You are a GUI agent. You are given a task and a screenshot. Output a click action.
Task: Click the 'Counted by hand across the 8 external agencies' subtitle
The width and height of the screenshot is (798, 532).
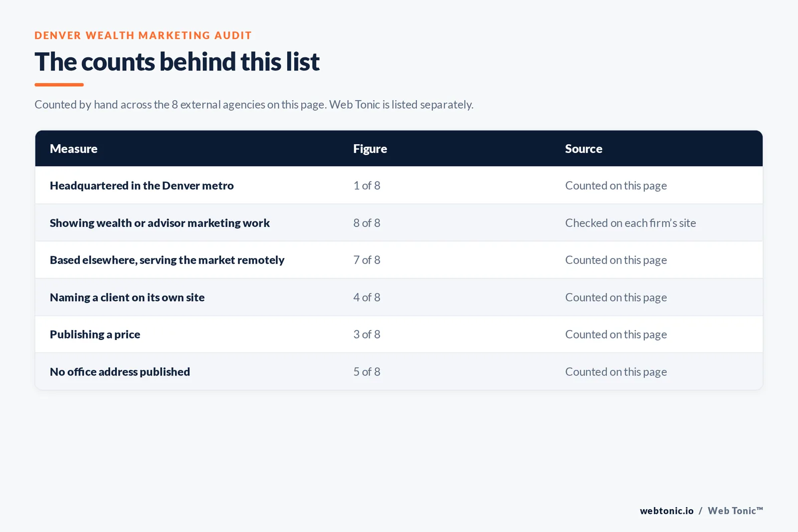254,105
